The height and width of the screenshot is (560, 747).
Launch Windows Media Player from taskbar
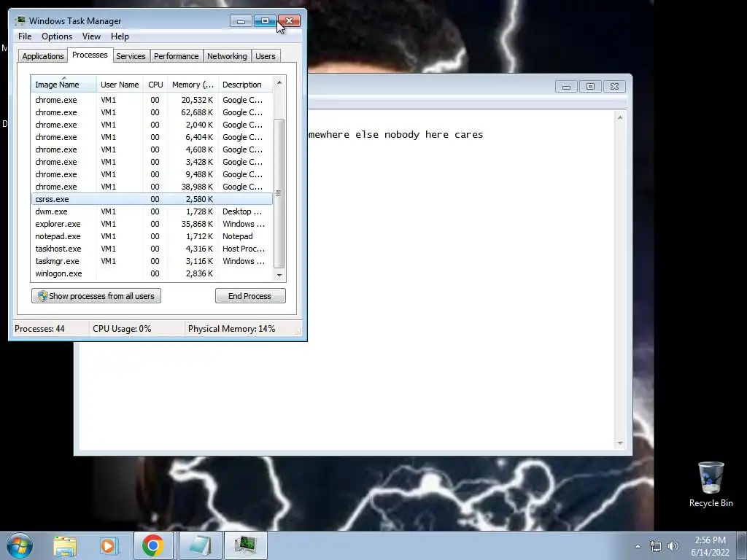[108, 545]
